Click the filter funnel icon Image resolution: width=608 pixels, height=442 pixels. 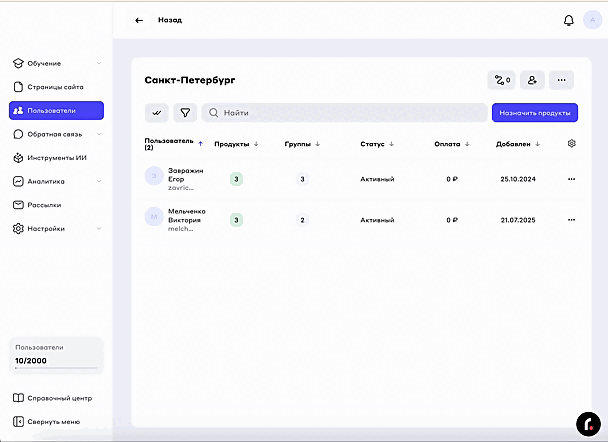(x=184, y=113)
